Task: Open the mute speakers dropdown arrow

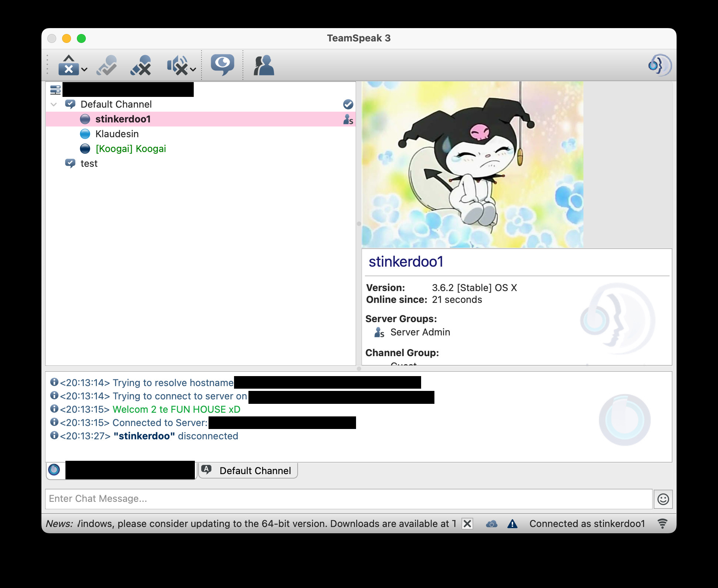Action: [193, 69]
